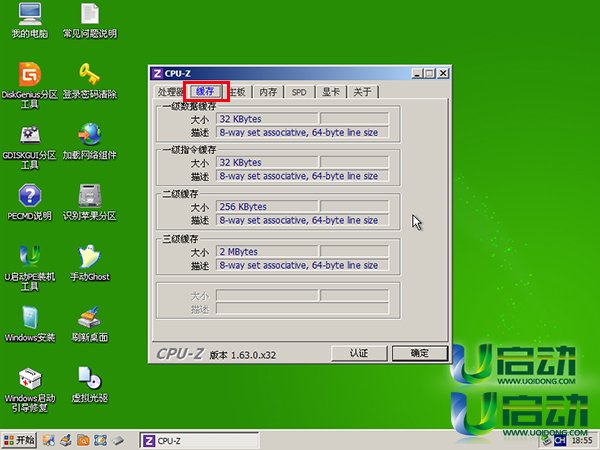Click the 刷新桌面 brush icon
Screen dimensions: 600x450
[90, 324]
